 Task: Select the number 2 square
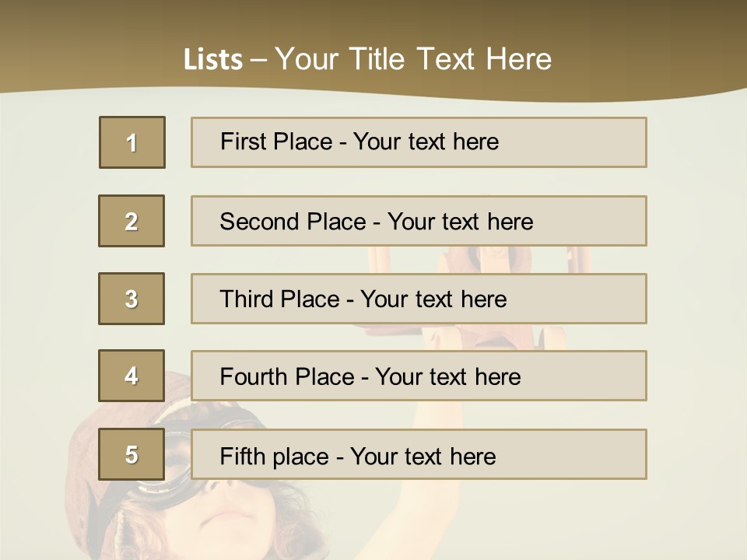click(x=132, y=221)
